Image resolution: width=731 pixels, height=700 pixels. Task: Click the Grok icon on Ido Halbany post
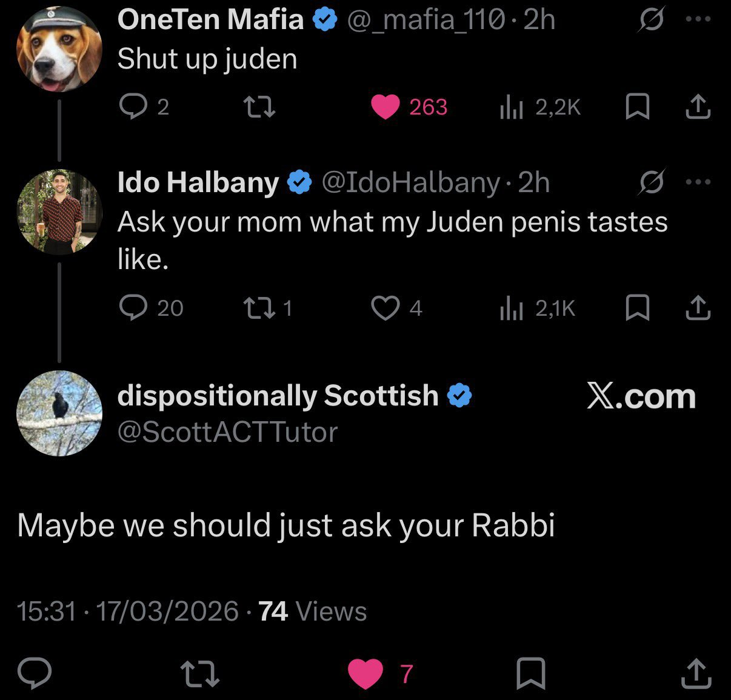tap(652, 182)
